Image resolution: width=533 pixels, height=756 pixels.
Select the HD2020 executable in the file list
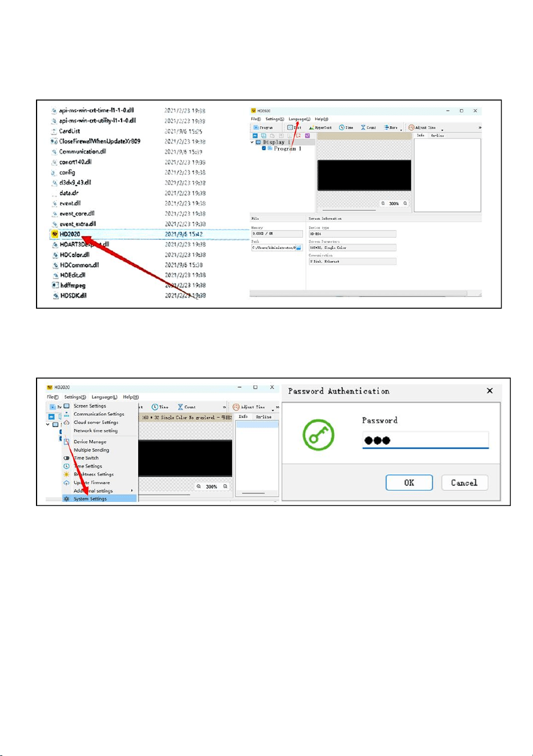pyautogui.click(x=70, y=234)
